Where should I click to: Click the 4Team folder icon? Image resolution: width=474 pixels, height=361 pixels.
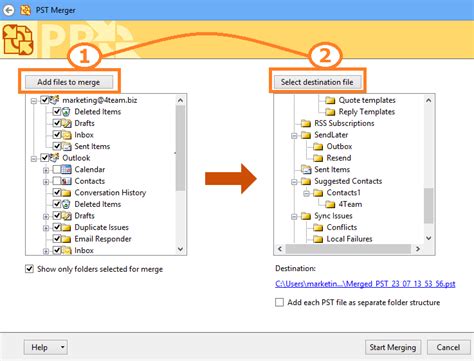tap(330, 204)
